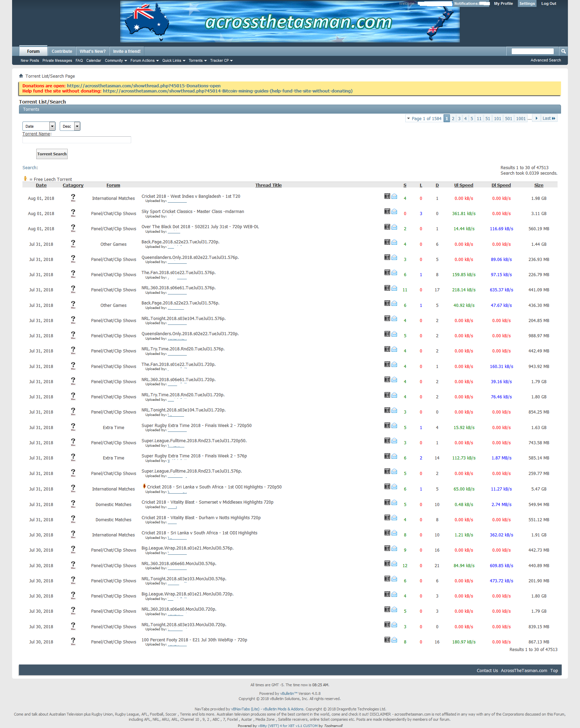Expand the Tracker CP menu
Image resolution: width=580 pixels, height=728 pixels.
(221, 61)
